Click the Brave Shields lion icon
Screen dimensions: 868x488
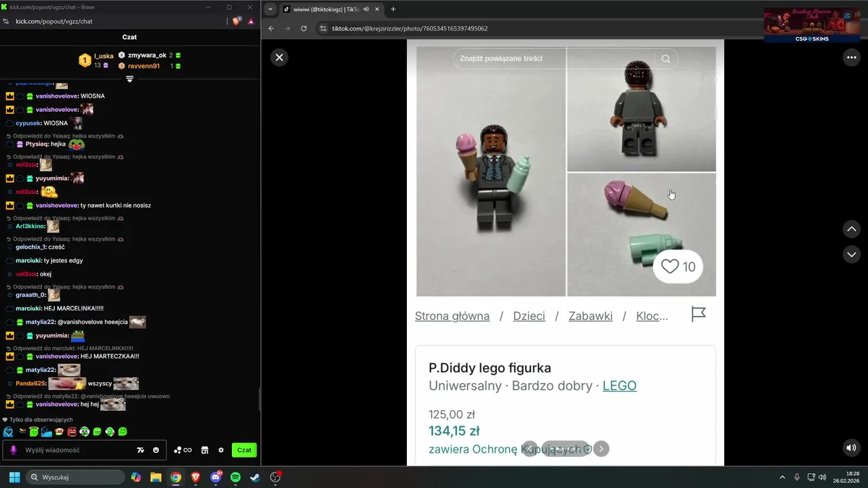point(237,21)
